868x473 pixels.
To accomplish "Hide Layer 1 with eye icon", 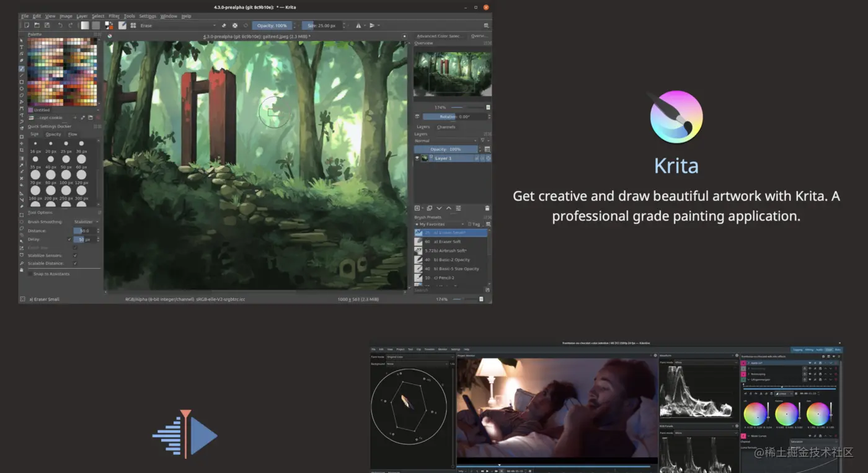I will coord(417,158).
